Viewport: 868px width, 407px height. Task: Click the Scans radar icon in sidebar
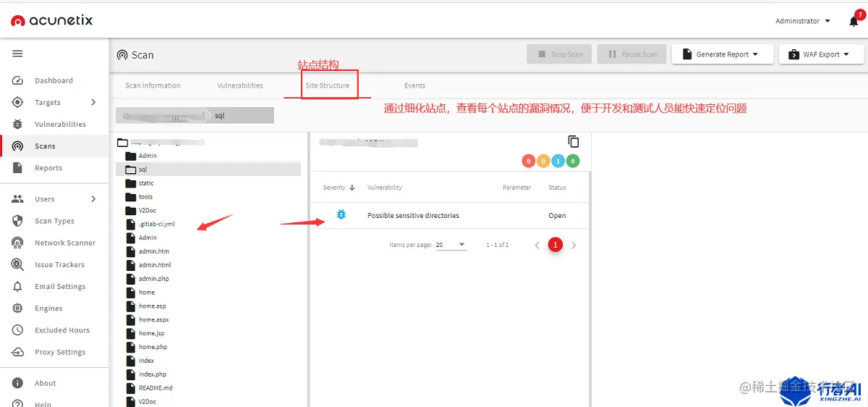point(18,146)
